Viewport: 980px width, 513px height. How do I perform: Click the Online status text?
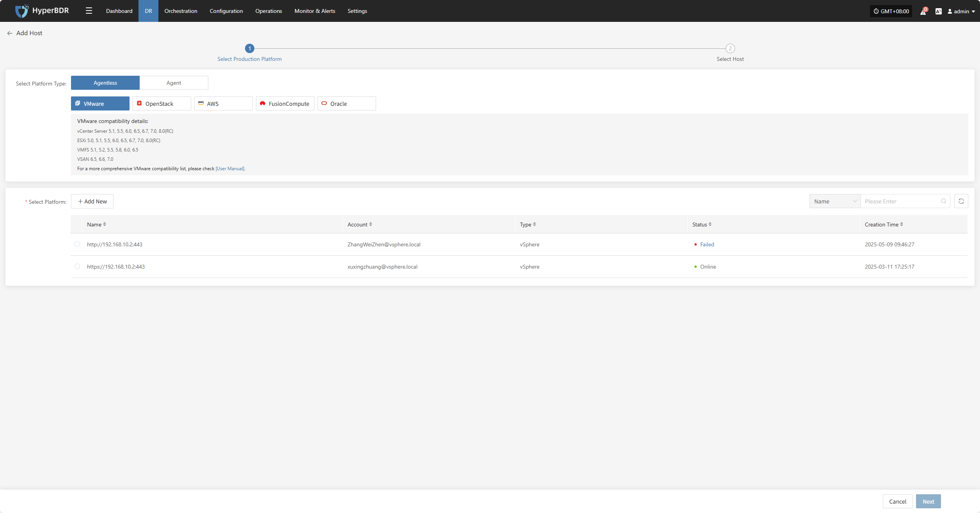(x=708, y=267)
